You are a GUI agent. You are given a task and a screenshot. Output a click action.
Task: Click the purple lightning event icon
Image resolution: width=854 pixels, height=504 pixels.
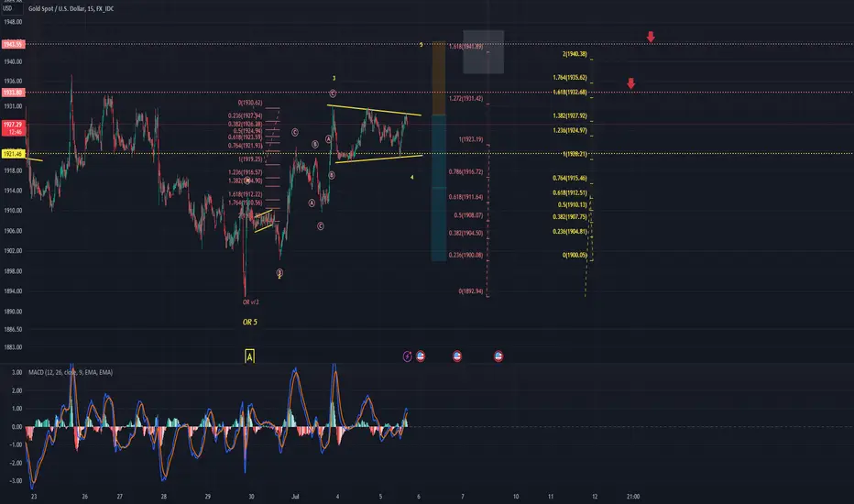407,356
